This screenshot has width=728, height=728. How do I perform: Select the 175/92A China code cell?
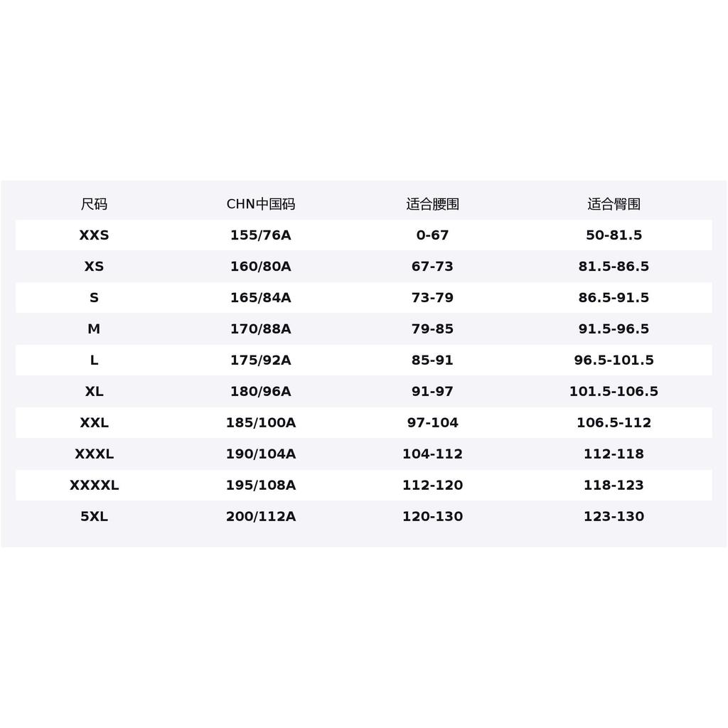click(260, 360)
